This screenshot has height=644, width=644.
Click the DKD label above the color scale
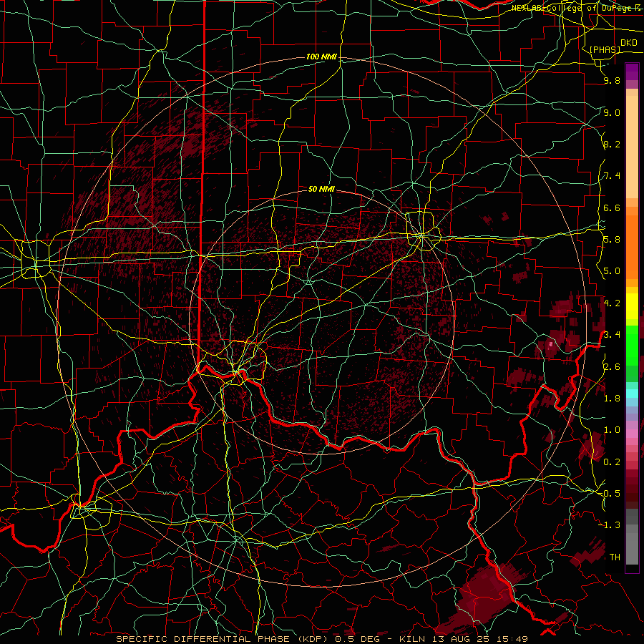point(629,43)
